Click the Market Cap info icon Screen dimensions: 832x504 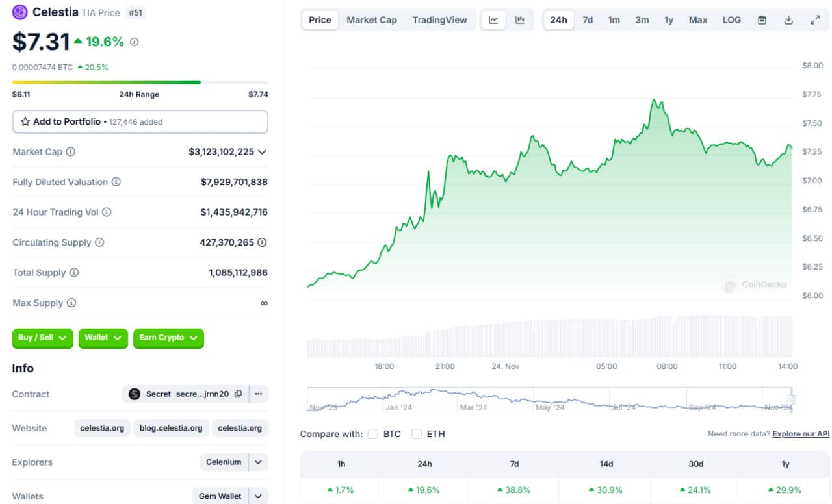click(x=71, y=151)
